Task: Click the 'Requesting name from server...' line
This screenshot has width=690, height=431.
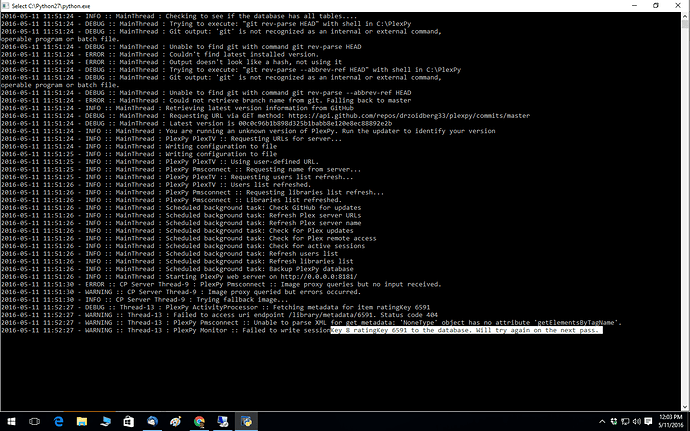Action: [x=181, y=169]
